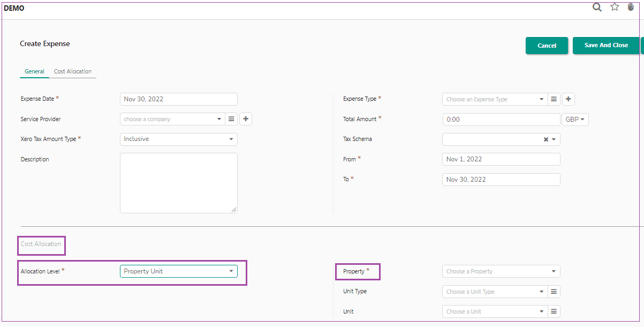Click the Allocation Level label
The image size is (644, 327).
40,271
